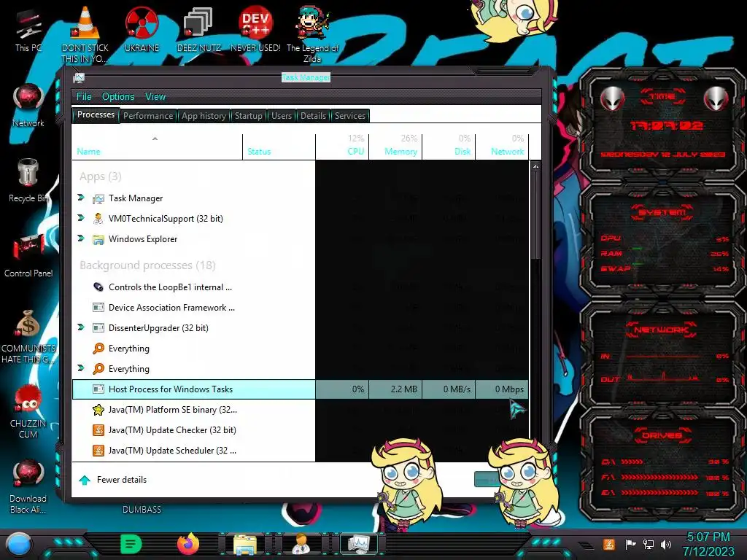Open the File menu
The image size is (747, 560).
pos(84,97)
